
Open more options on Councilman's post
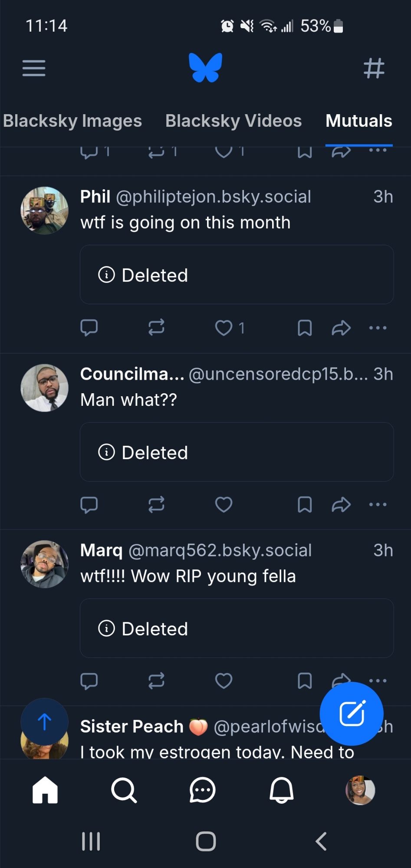[x=378, y=504]
